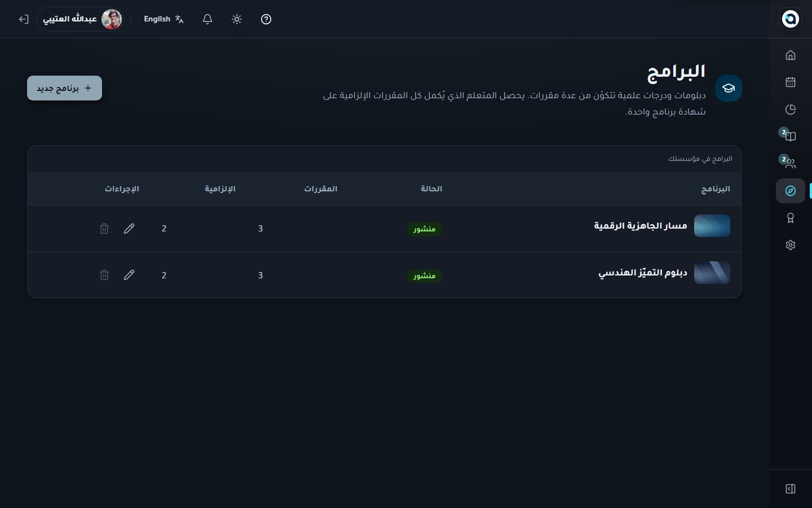The height and width of the screenshot is (508, 812).
Task: Click منشور status of دبلوم التميّز الهندسي
Action: coord(425,276)
